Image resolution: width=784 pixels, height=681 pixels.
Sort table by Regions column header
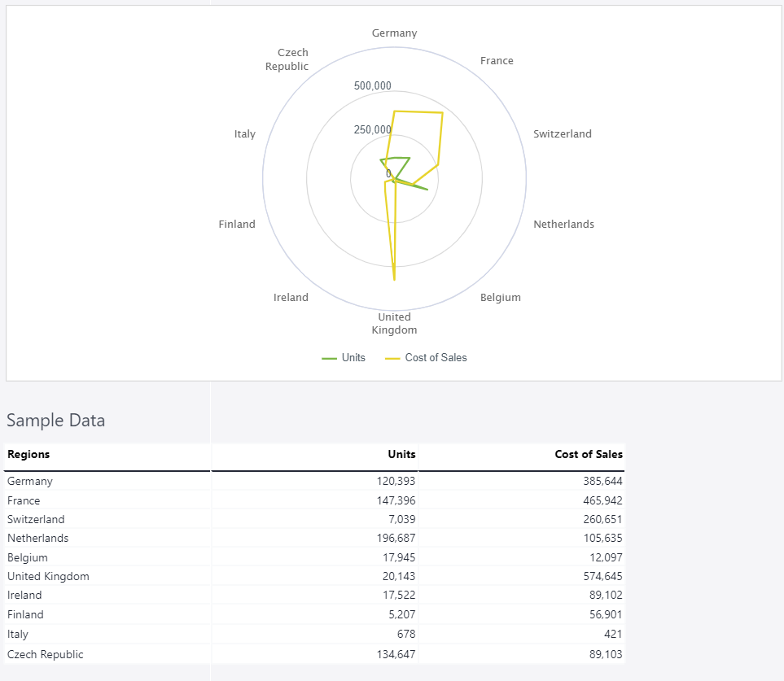pyautogui.click(x=28, y=455)
